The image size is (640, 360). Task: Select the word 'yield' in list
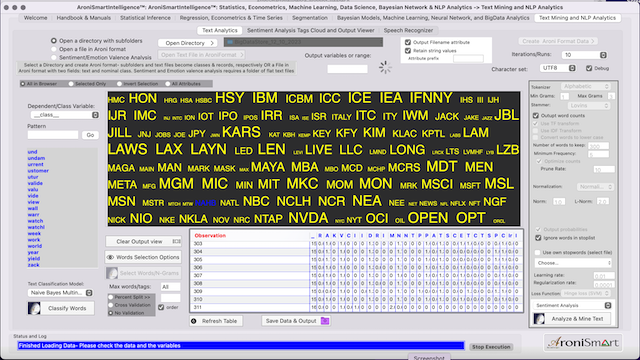[34, 259]
